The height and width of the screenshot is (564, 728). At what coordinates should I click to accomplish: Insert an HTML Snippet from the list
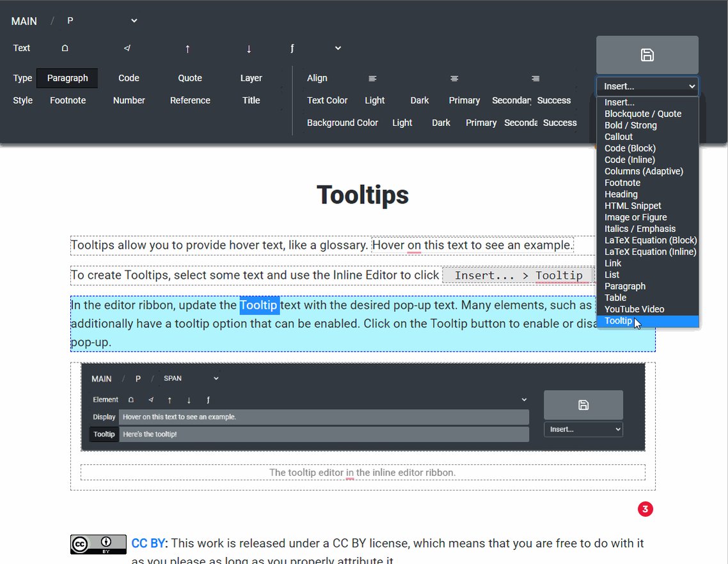point(647,206)
